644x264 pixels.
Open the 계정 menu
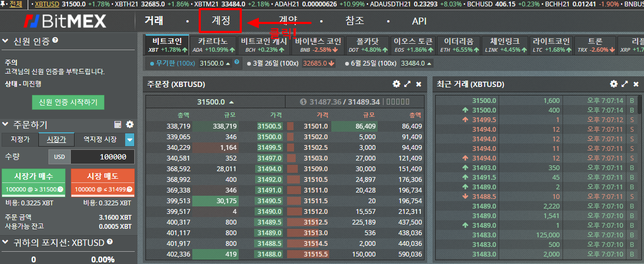tap(221, 21)
